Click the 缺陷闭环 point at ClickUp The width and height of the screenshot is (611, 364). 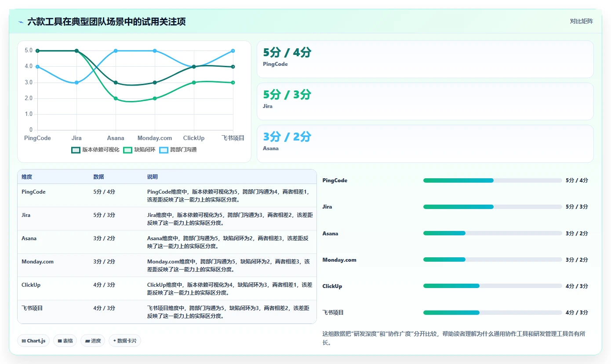point(194,83)
